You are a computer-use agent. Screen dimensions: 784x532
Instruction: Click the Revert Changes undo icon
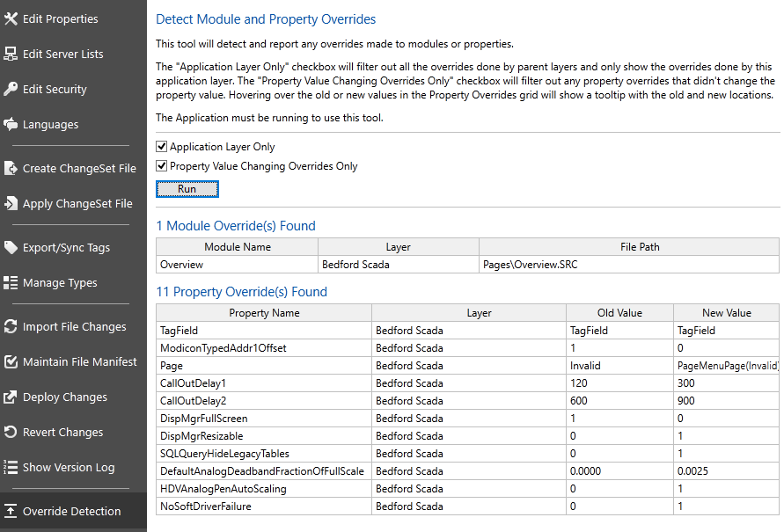[11, 432]
